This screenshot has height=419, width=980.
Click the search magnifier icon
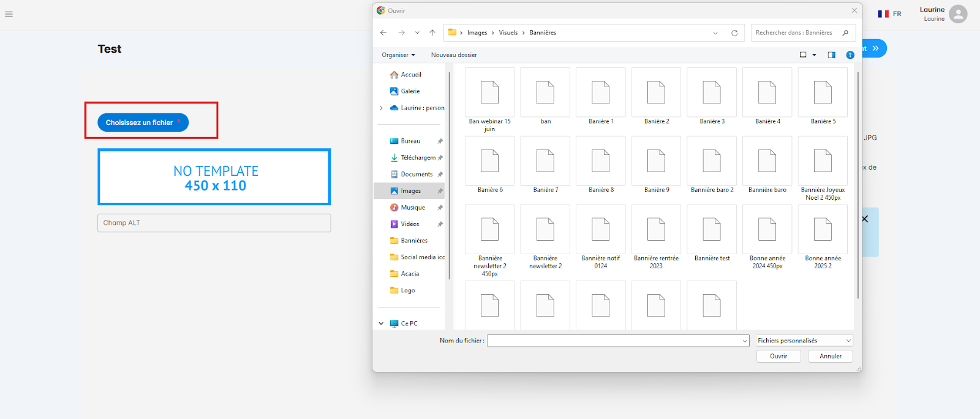coord(845,32)
